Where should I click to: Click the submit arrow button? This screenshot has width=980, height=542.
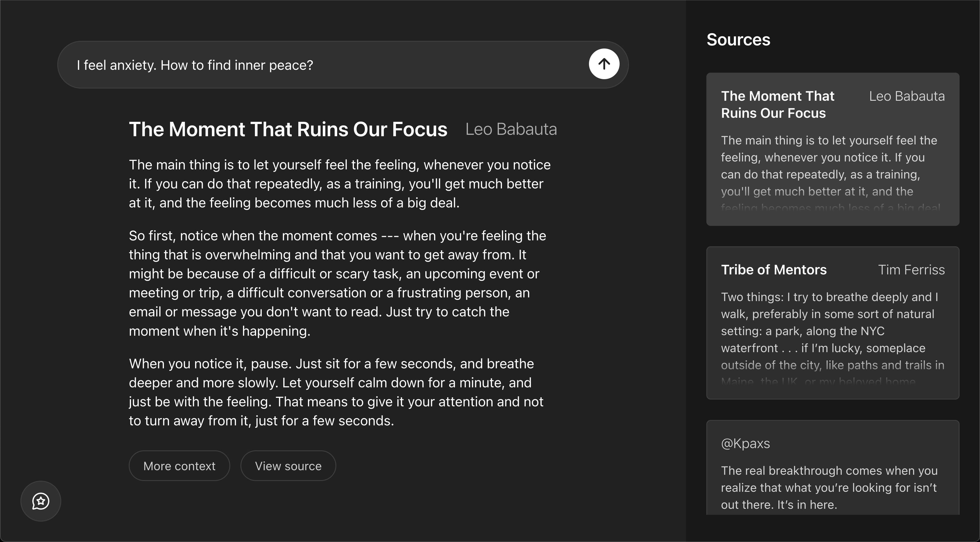[604, 64]
